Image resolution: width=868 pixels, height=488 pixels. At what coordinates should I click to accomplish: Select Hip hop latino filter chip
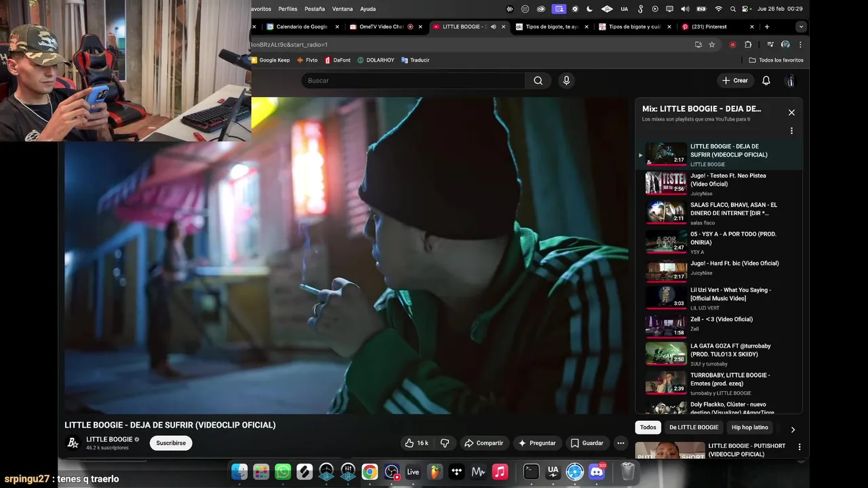pos(750,428)
